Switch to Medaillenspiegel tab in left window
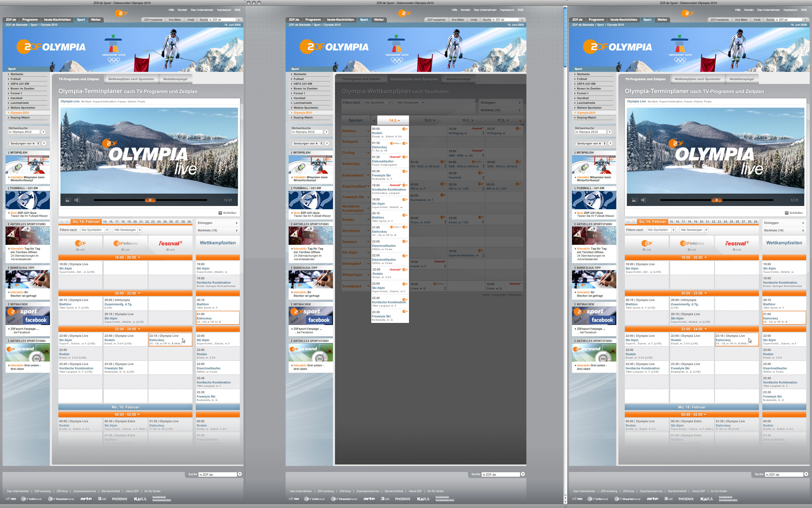 coord(175,79)
